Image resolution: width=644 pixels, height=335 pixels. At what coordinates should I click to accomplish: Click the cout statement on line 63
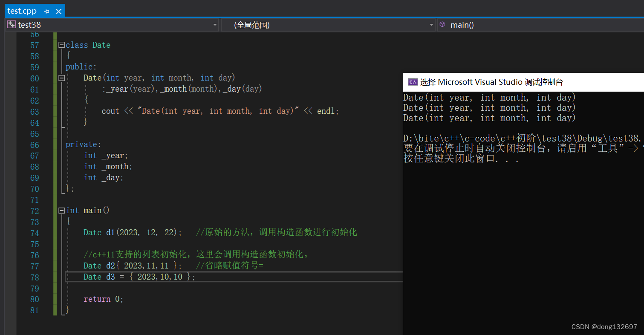click(220, 111)
